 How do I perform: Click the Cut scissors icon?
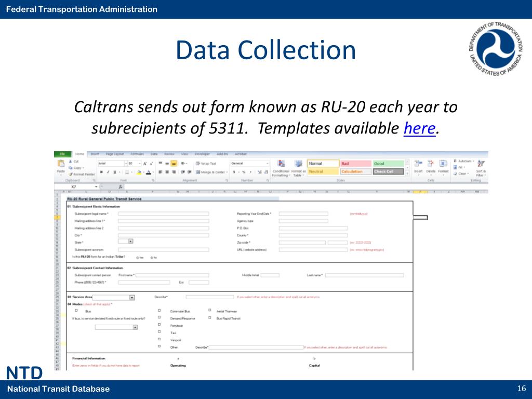(x=71, y=162)
